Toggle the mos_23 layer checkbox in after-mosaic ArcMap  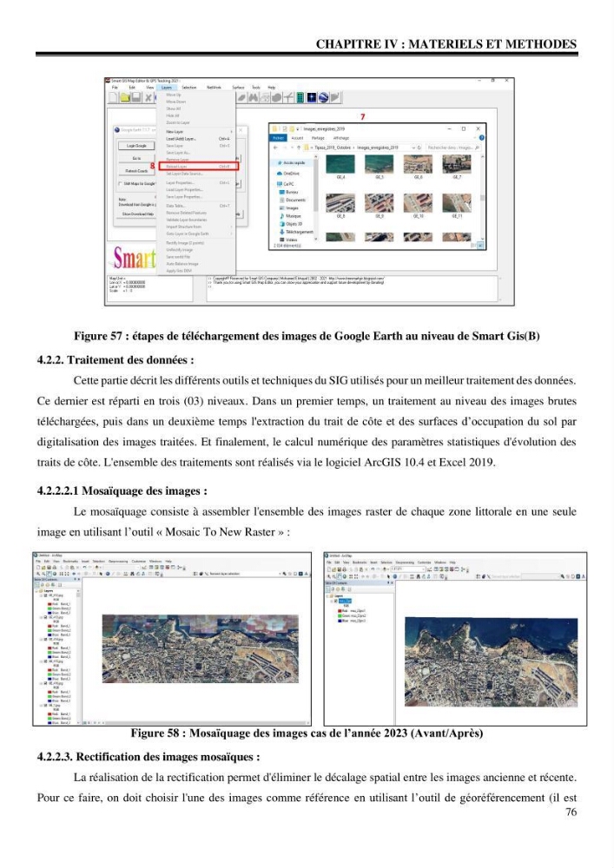click(335, 601)
